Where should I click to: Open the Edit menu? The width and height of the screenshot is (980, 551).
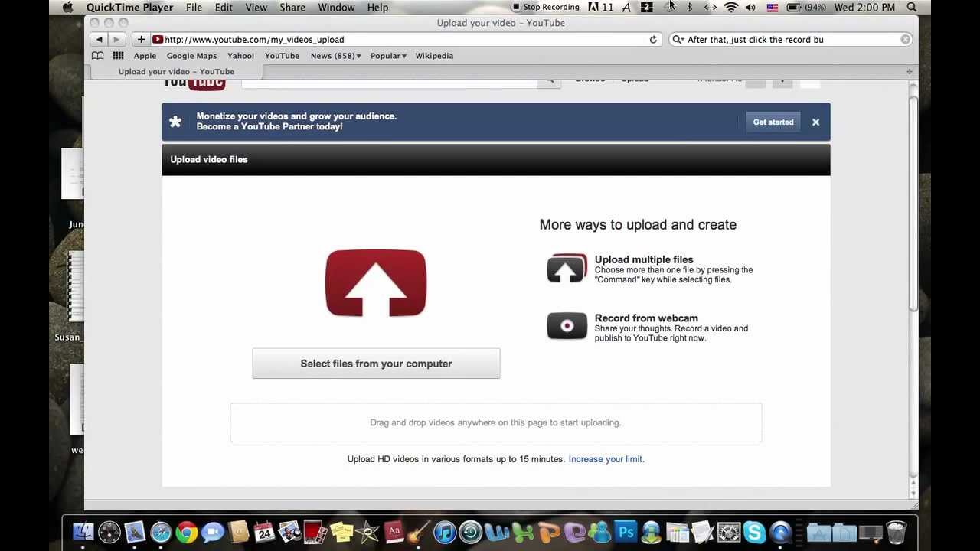pyautogui.click(x=224, y=8)
